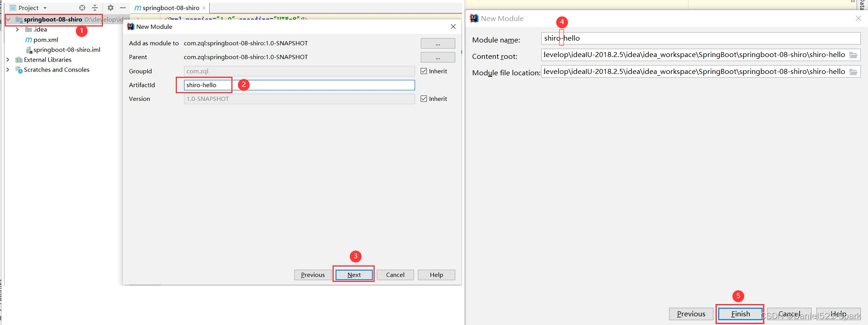Expand Scratches and Consoles node
The image size is (868, 325).
pos(8,70)
